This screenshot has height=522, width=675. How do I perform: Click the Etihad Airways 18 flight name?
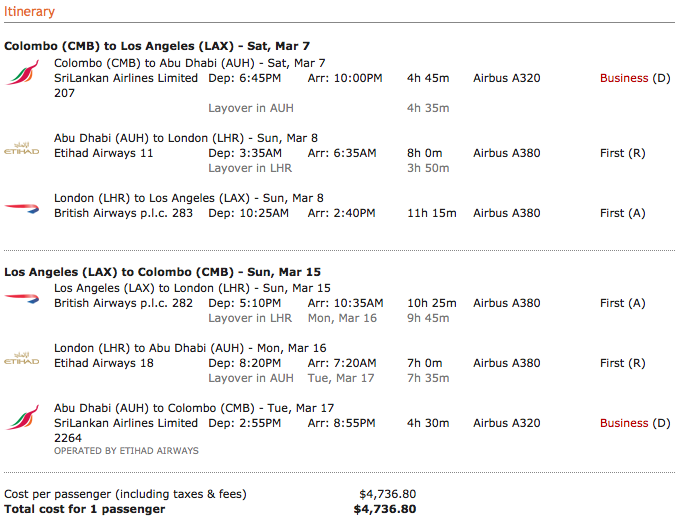coord(104,363)
